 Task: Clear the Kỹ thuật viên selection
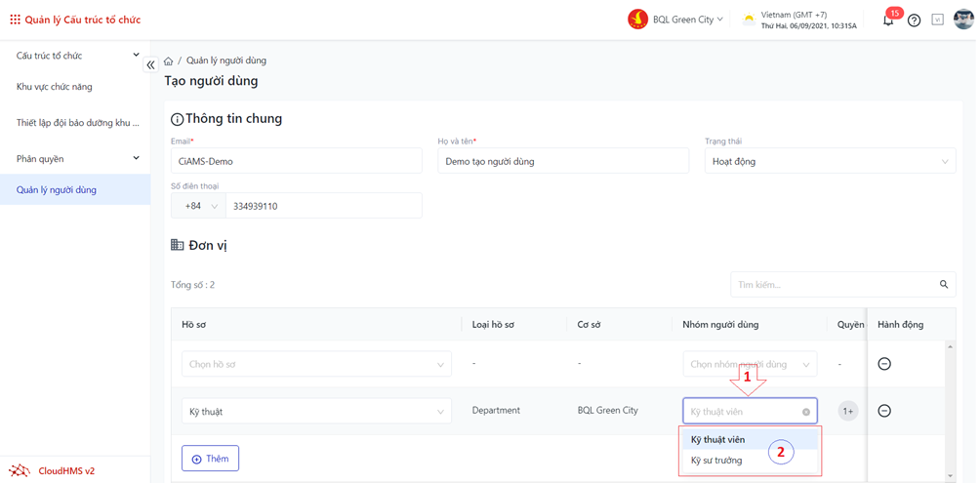click(806, 412)
